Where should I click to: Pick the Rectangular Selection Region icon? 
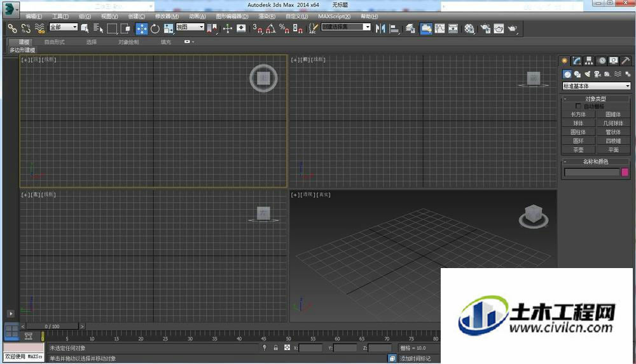[x=111, y=29]
